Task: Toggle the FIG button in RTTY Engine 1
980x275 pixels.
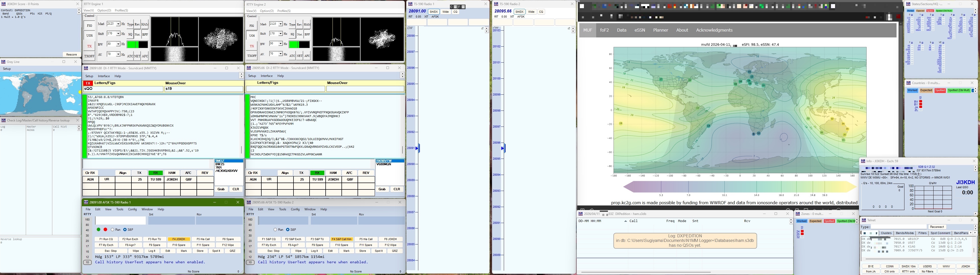Action: pyautogui.click(x=89, y=26)
